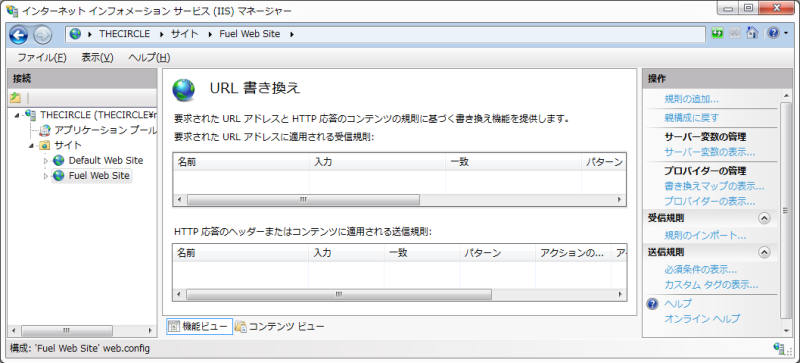Click the green refresh page icon
The image size is (800, 363).
[718, 34]
